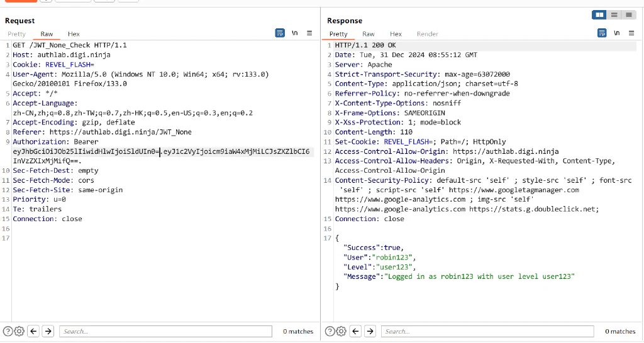Select top-bottom stacked layout icon

(x=614, y=15)
